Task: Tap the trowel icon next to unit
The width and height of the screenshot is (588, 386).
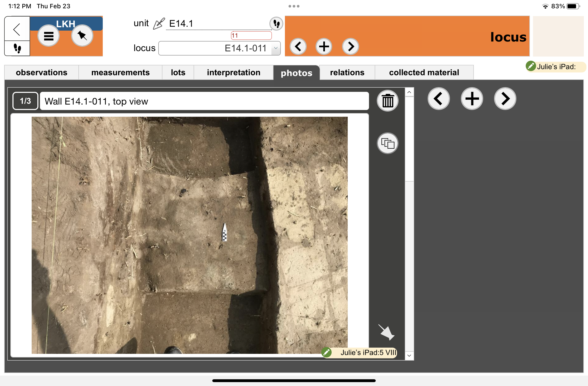Action: 159,24
